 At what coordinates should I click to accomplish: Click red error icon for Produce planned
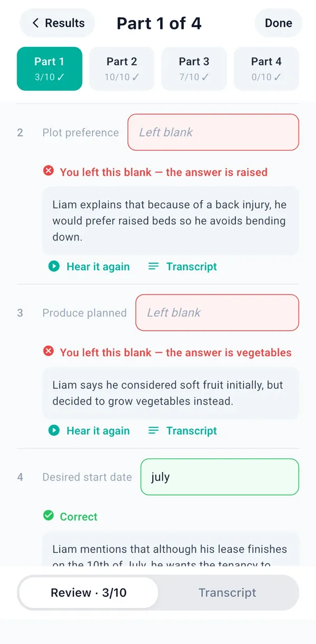(x=48, y=352)
